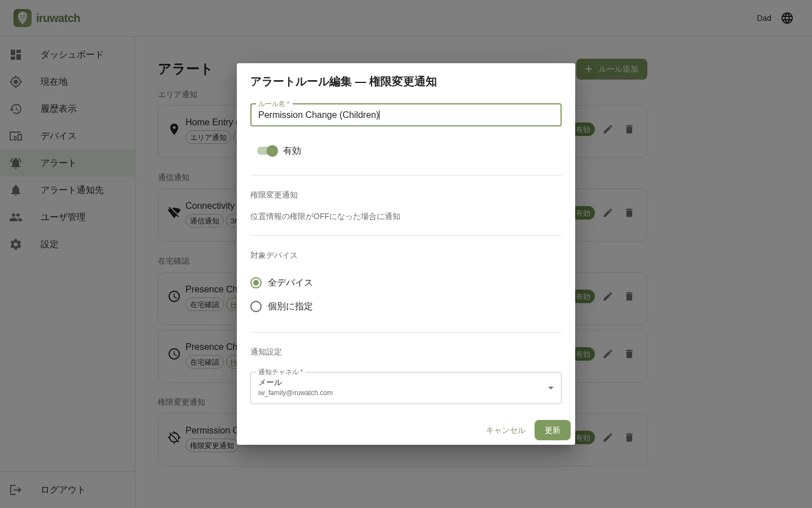Click ログアウト in the sidebar
812x508 pixels.
tap(68, 490)
